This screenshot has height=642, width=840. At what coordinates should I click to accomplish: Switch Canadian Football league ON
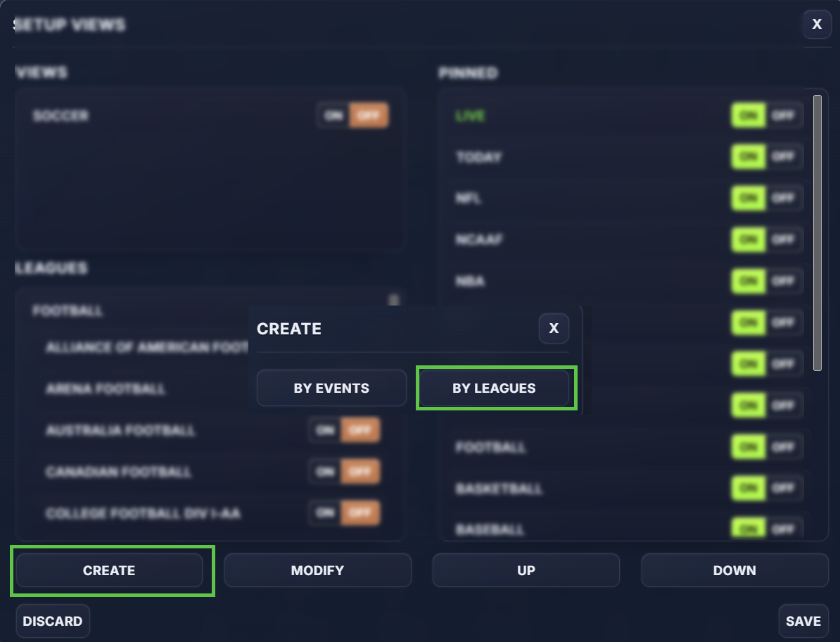coord(324,472)
